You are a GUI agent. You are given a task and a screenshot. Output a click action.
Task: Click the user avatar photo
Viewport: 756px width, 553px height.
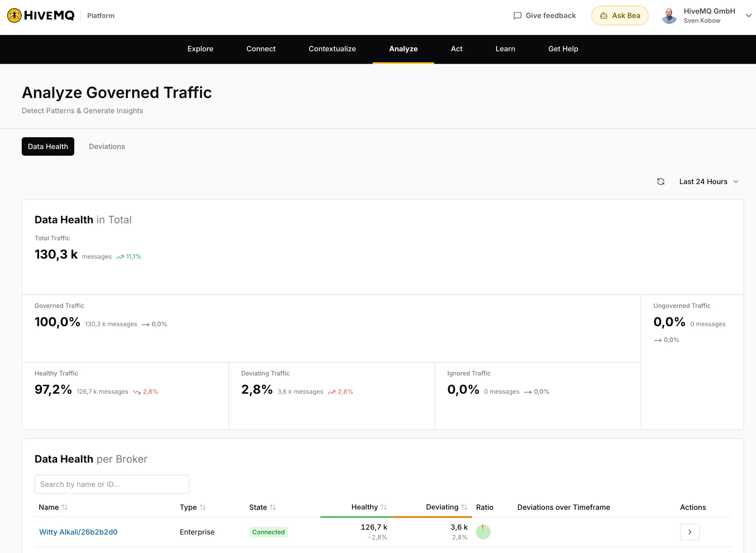pos(669,15)
